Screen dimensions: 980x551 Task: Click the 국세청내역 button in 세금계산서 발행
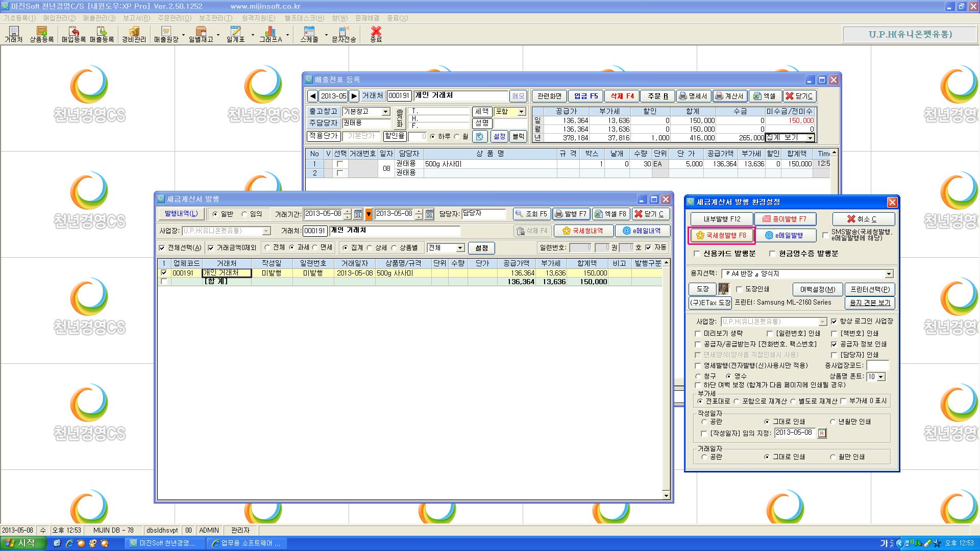(582, 231)
